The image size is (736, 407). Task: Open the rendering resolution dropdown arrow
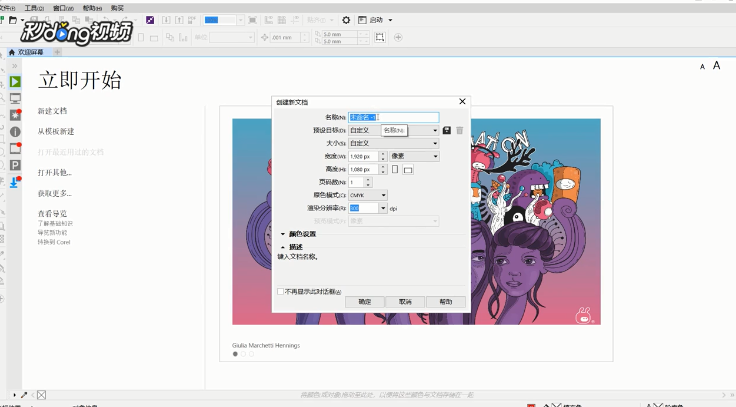(x=383, y=208)
